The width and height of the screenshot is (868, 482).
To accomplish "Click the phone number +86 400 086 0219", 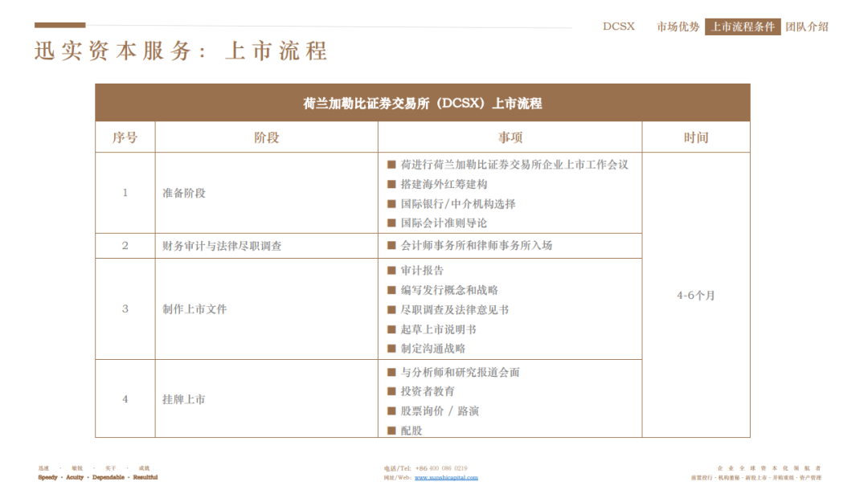I will (441, 468).
